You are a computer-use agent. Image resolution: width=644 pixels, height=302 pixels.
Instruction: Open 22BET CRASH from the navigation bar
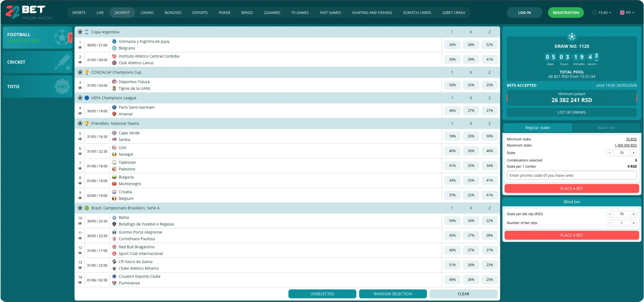pyautogui.click(x=453, y=13)
